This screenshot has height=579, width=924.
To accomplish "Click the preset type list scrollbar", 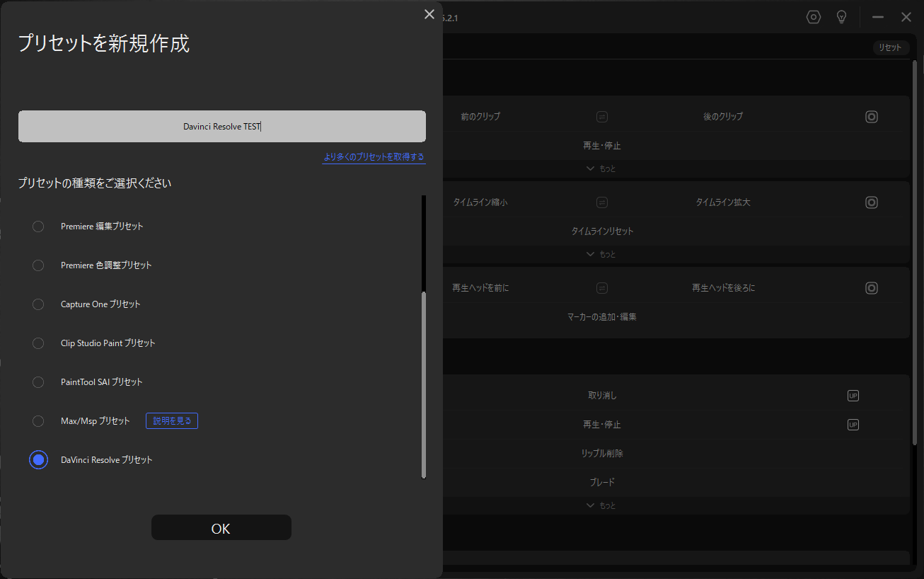I will (x=424, y=382).
